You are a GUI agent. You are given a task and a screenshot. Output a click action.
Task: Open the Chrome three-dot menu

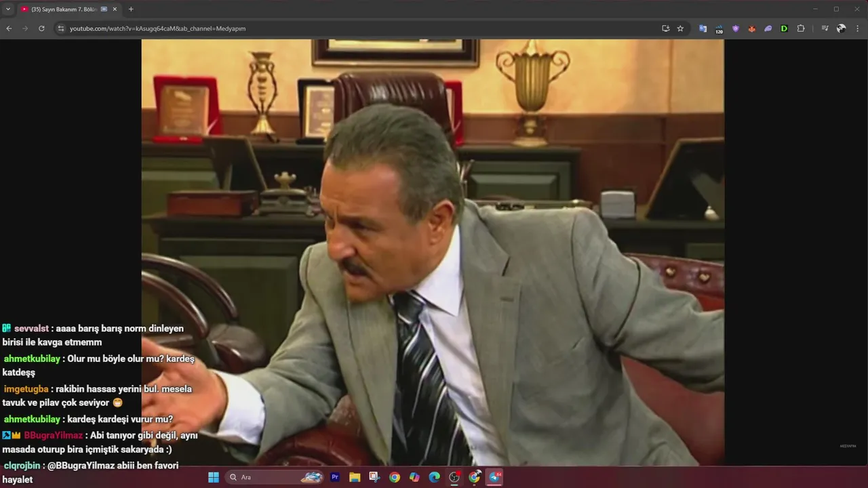[858, 28]
